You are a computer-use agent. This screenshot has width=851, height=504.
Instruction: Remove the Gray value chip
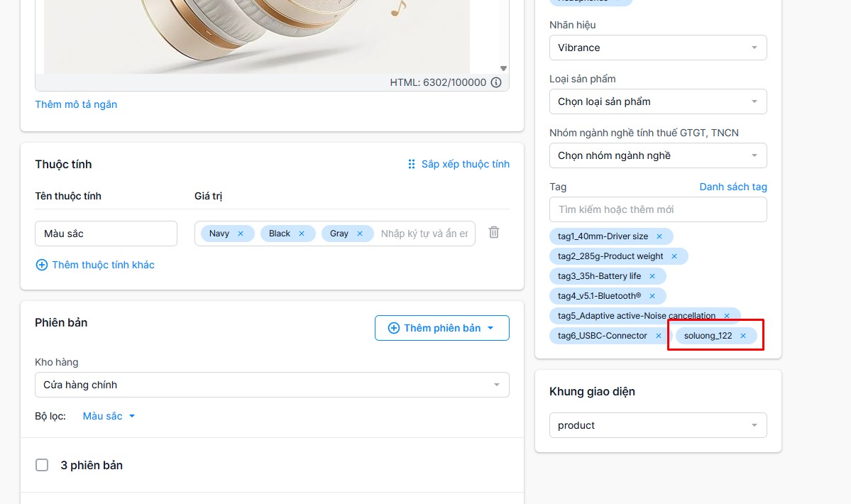pyautogui.click(x=360, y=234)
